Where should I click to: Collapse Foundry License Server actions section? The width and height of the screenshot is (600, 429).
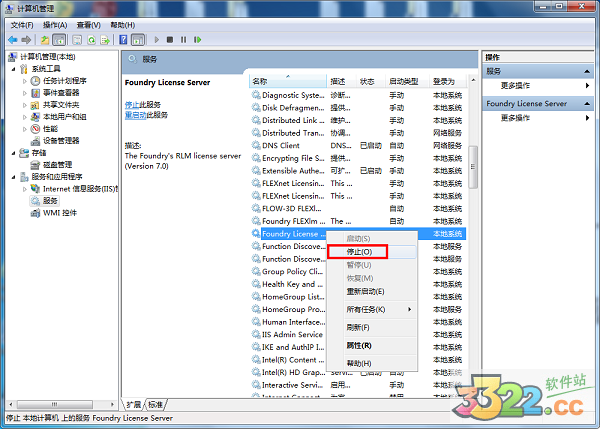pos(587,104)
